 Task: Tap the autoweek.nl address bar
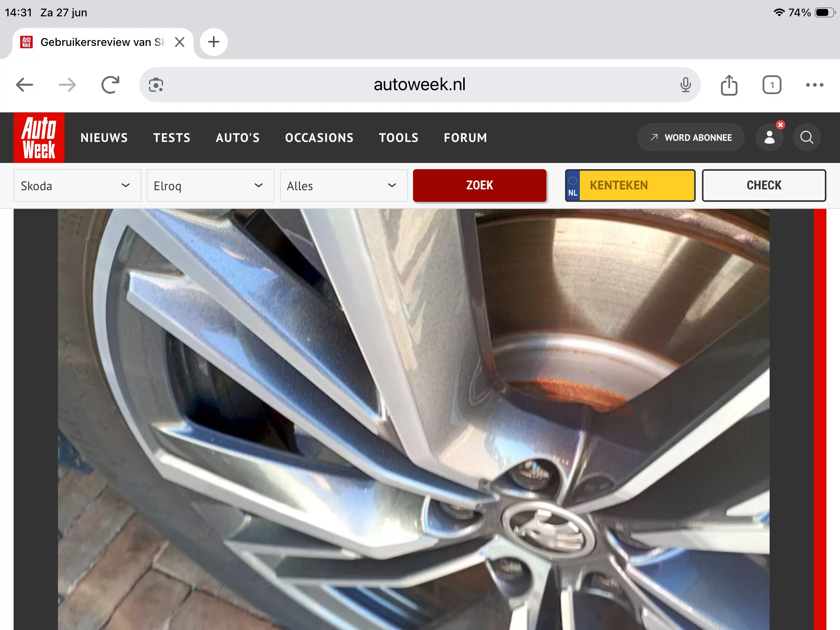click(420, 85)
